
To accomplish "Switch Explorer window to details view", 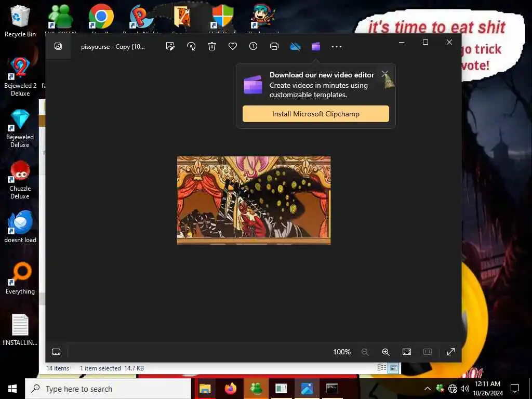I will coord(382,368).
